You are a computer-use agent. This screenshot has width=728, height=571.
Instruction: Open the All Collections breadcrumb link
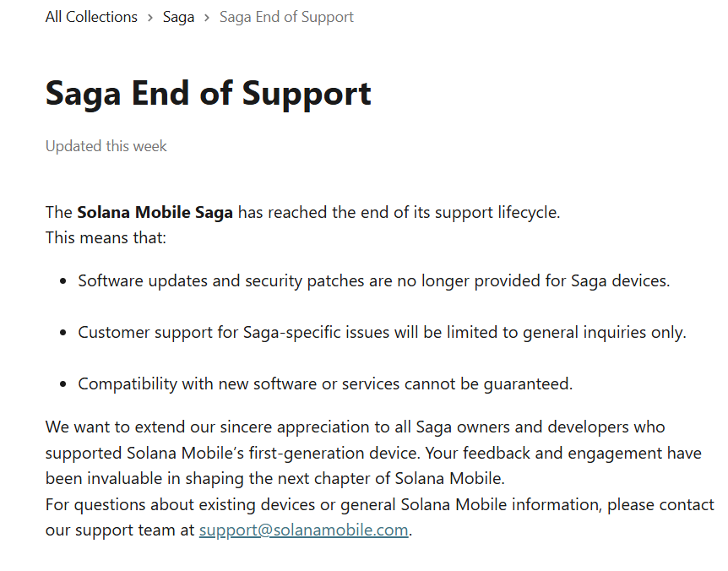tap(91, 17)
